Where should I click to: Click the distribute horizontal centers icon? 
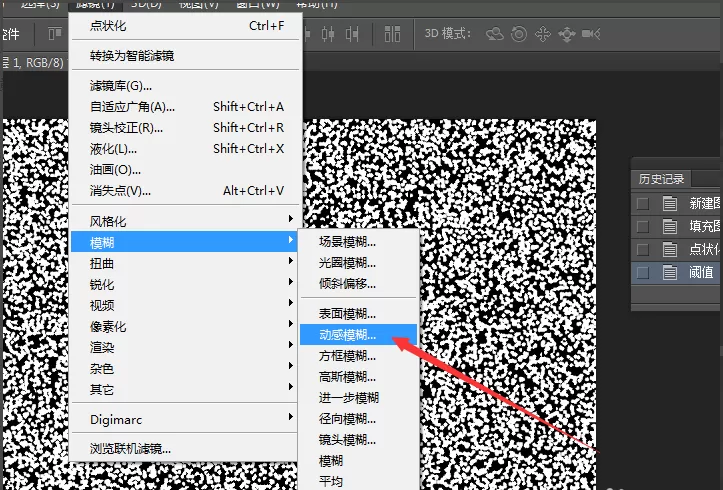tap(328, 34)
